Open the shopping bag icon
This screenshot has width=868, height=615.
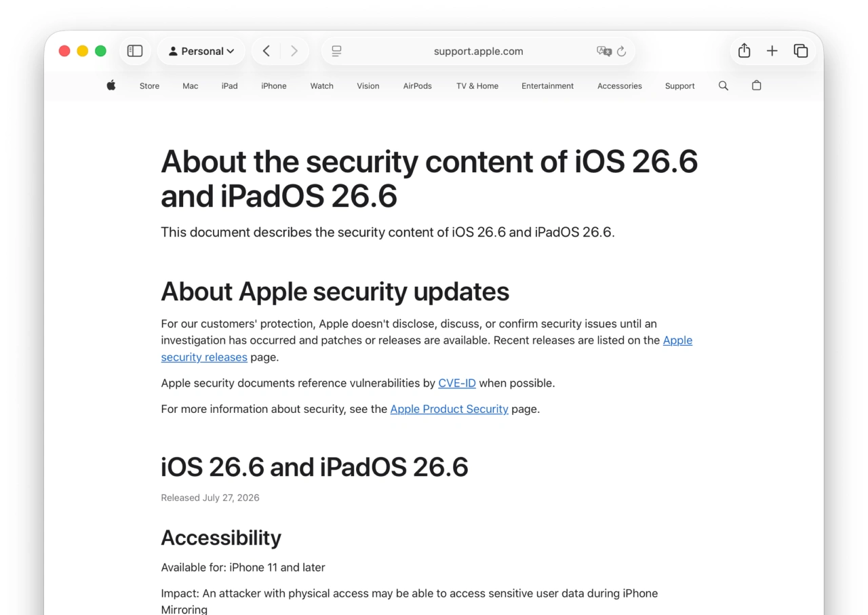coord(757,85)
